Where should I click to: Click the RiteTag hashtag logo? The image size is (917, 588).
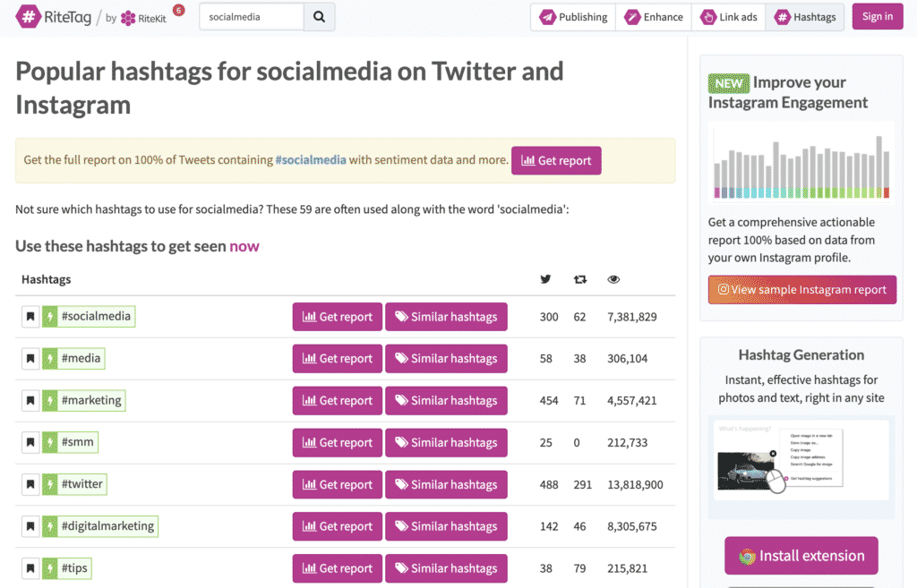[x=27, y=17]
